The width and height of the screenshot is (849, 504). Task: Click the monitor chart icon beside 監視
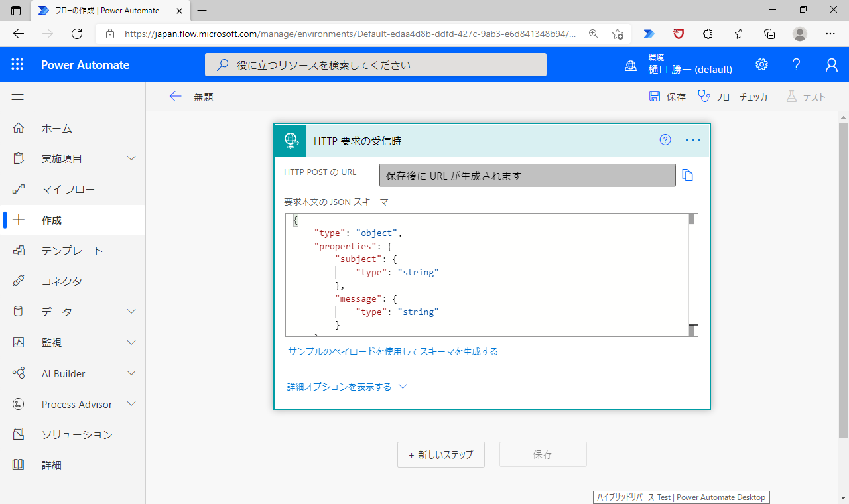click(19, 342)
